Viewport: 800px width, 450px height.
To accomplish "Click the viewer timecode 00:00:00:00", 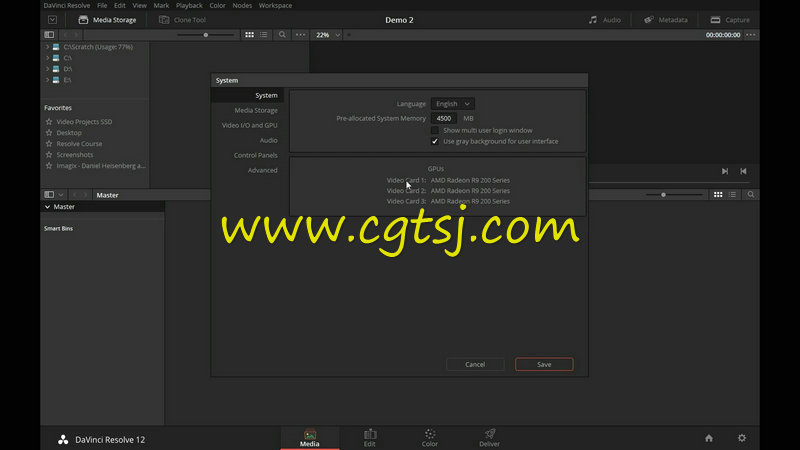I will [x=722, y=35].
